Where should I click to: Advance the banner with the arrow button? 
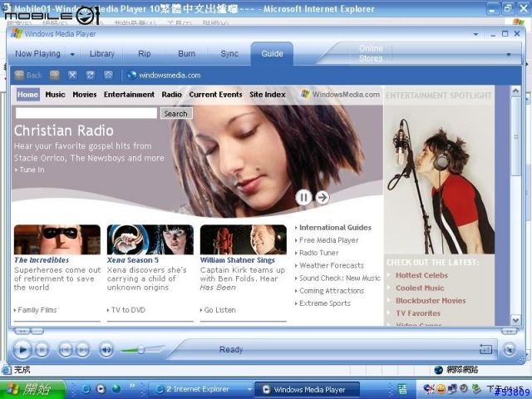click(323, 198)
